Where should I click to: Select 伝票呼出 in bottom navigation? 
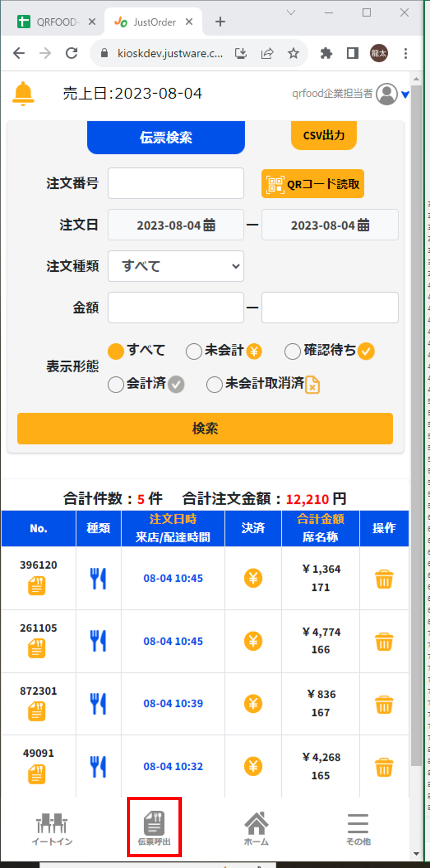(154, 829)
